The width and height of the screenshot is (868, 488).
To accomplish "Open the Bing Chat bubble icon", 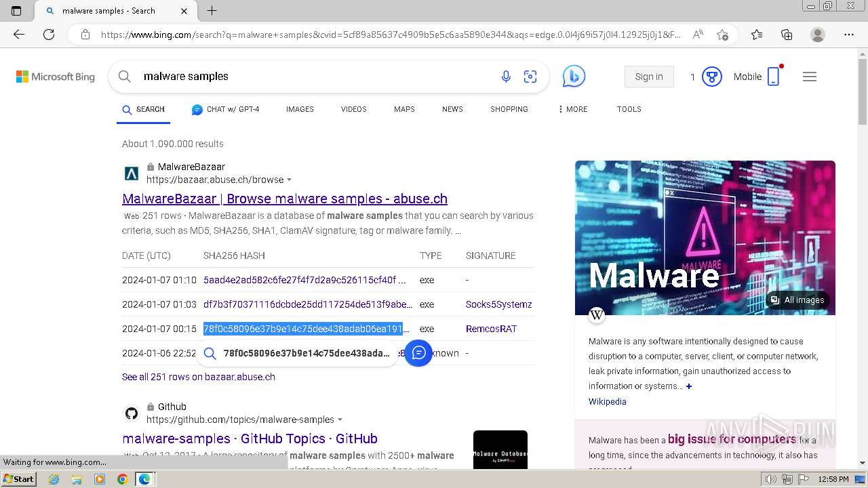I will click(x=574, y=77).
